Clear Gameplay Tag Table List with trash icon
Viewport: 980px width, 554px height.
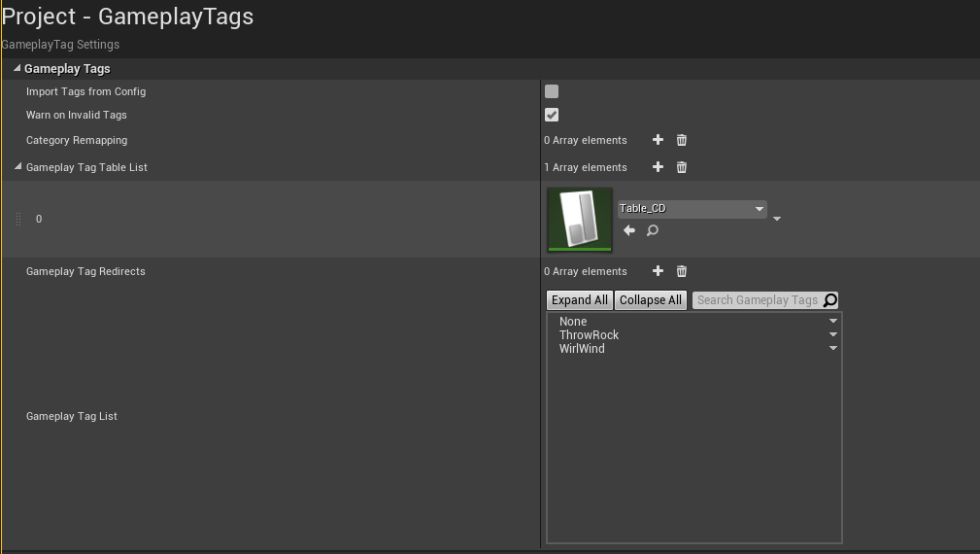682,167
